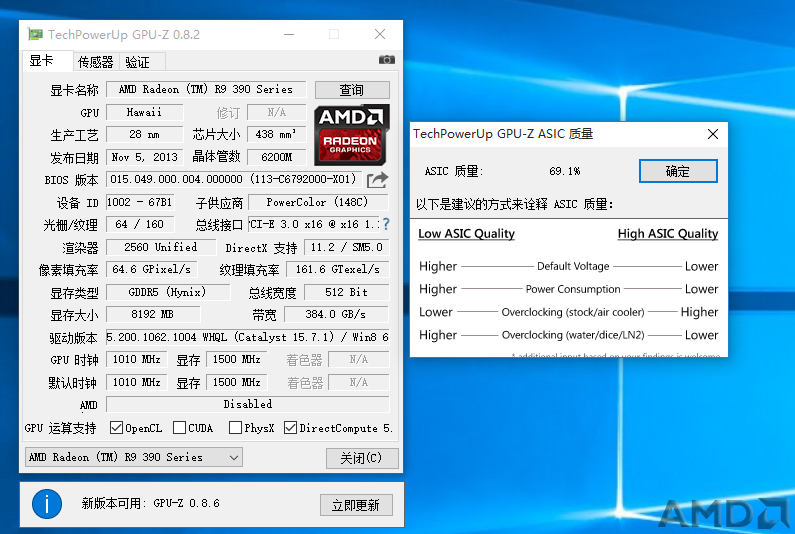Close the GPU-Z main window
The width and height of the screenshot is (795, 534).
point(380,34)
